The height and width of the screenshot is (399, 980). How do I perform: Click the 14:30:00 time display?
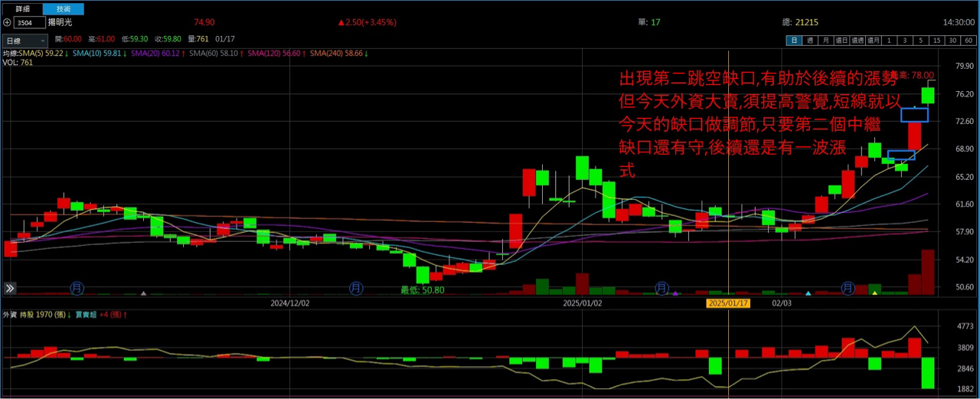pyautogui.click(x=958, y=23)
